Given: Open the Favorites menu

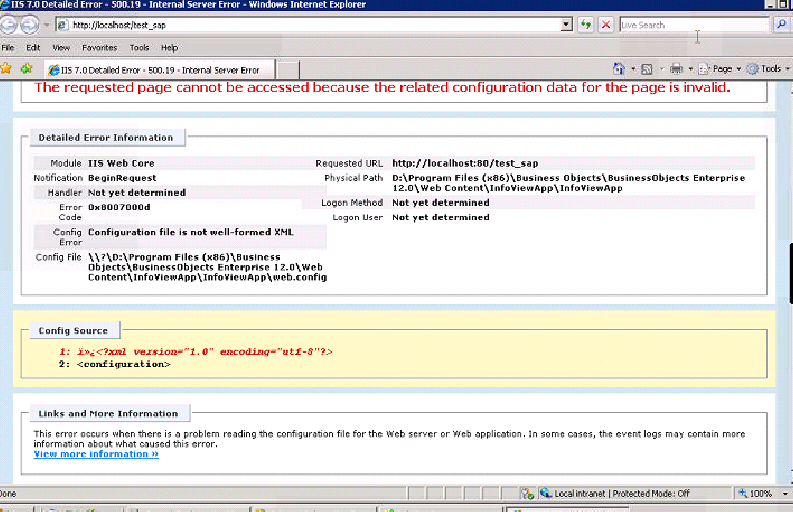Looking at the screenshot, I should click(100, 48).
